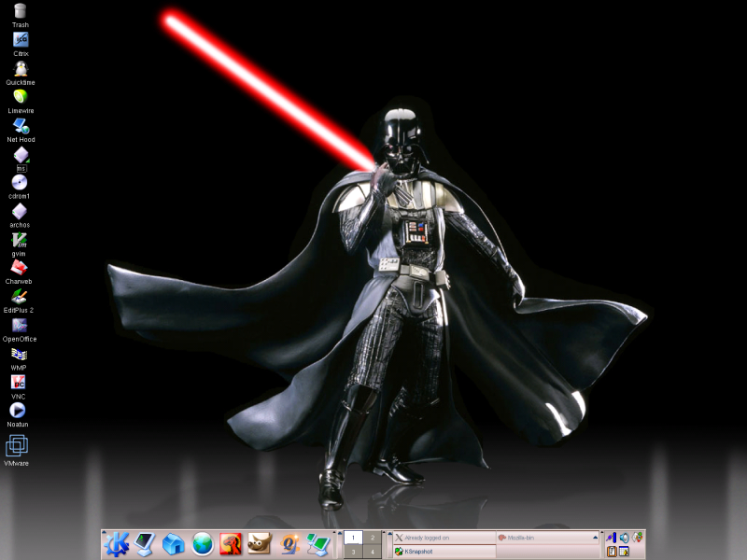
Task: Open the cdrom1 disc icon
Action: (x=19, y=182)
